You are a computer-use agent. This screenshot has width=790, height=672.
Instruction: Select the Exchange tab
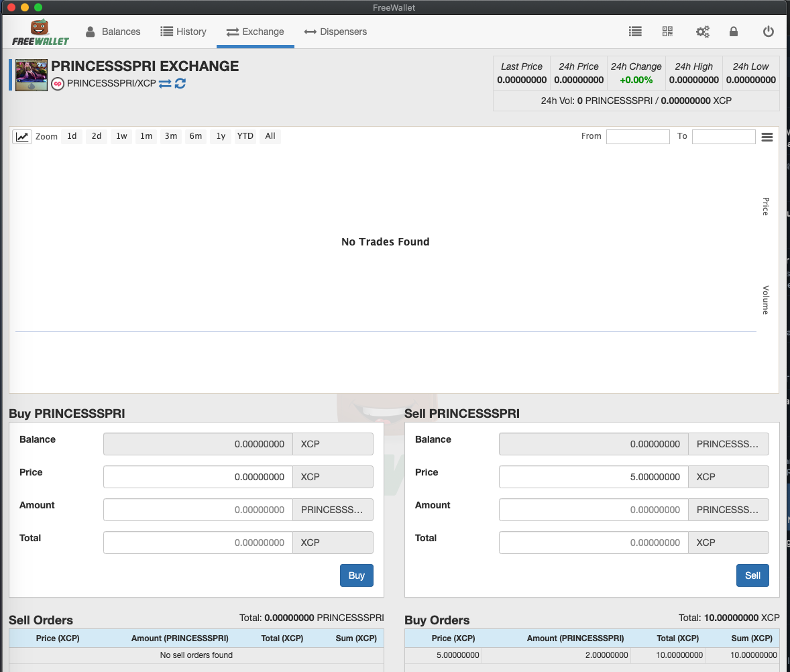pos(255,32)
